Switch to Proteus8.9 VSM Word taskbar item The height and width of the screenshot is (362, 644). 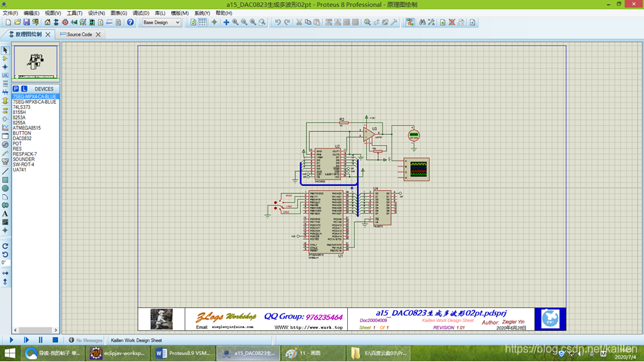point(183,353)
